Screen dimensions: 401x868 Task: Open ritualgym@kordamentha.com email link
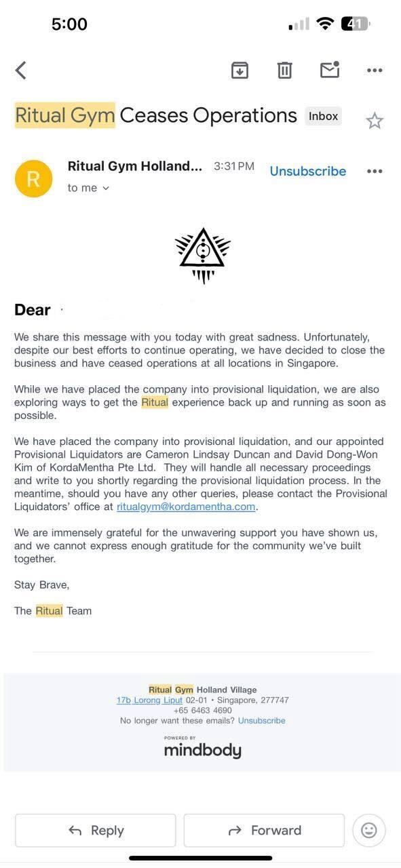coord(186,507)
